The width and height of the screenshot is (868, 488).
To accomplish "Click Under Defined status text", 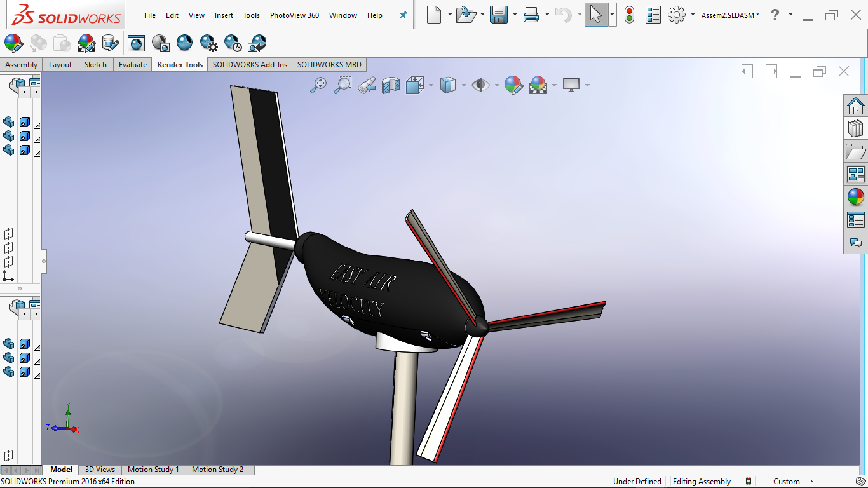I will (637, 482).
